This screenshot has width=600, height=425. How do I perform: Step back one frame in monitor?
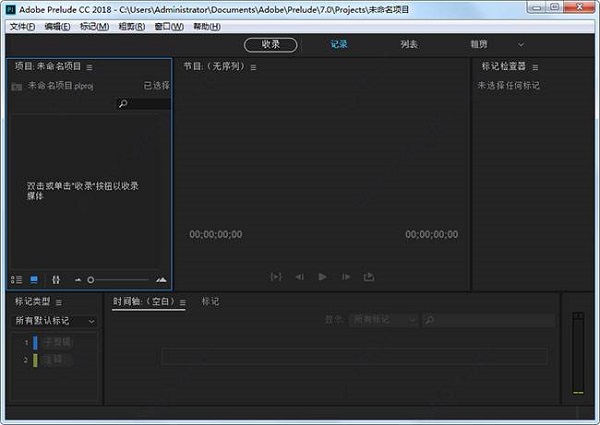(300, 277)
